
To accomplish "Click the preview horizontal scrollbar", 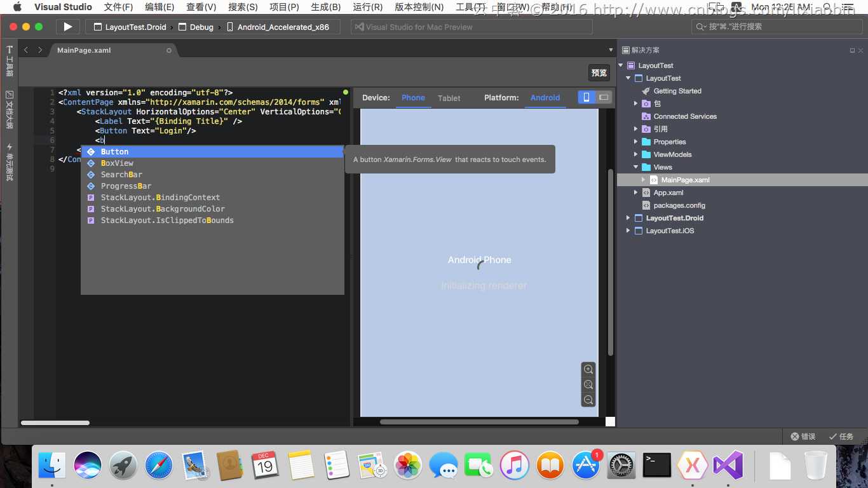I will click(x=479, y=422).
